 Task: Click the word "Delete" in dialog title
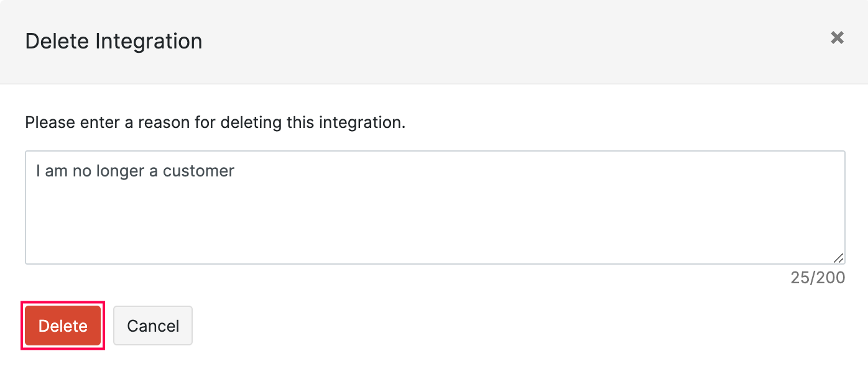click(x=57, y=42)
